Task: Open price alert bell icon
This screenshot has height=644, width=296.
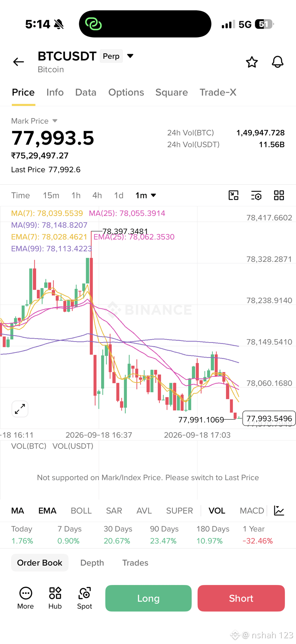Action: (x=277, y=62)
